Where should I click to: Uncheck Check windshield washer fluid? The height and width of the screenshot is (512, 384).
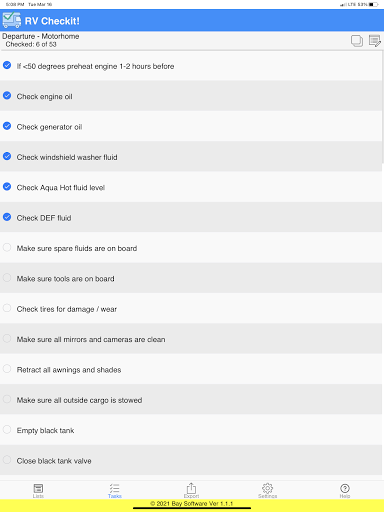[x=7, y=156]
